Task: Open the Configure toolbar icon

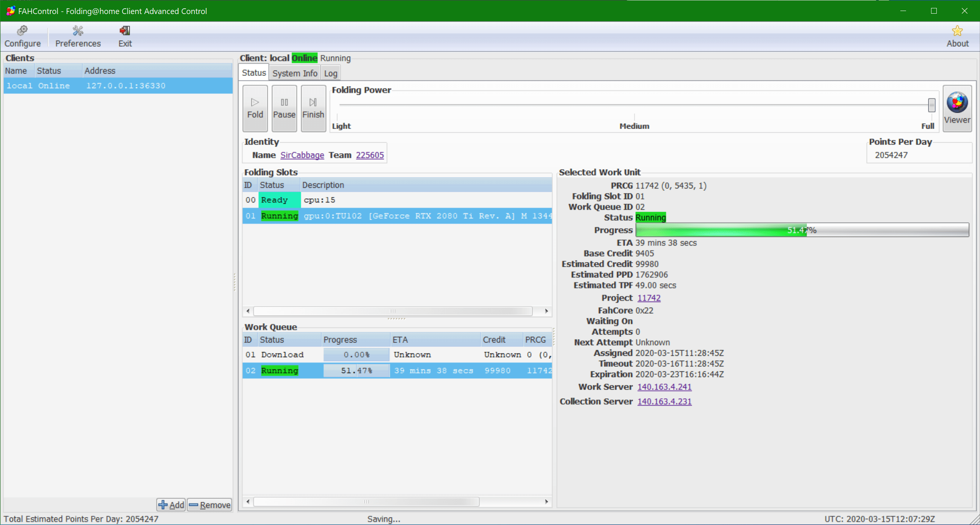Action: coord(22,36)
